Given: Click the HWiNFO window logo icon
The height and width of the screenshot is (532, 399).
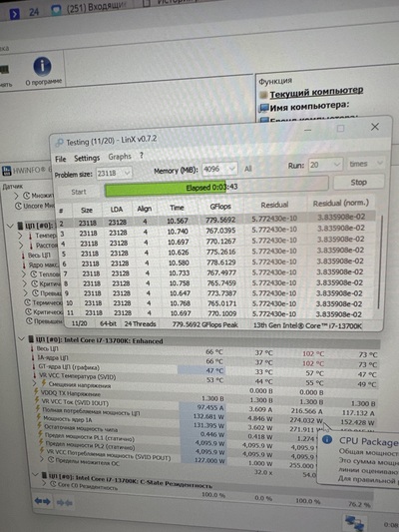Looking at the screenshot, I should (6, 171).
